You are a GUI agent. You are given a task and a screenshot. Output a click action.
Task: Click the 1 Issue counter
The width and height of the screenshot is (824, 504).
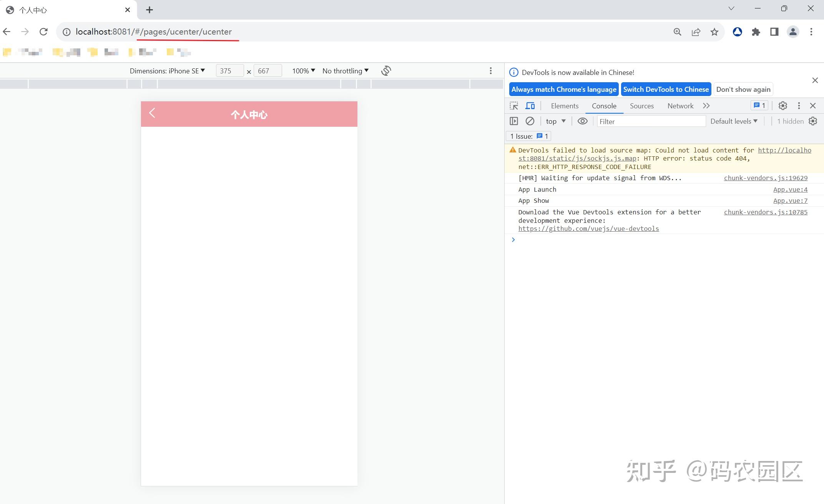(x=528, y=136)
